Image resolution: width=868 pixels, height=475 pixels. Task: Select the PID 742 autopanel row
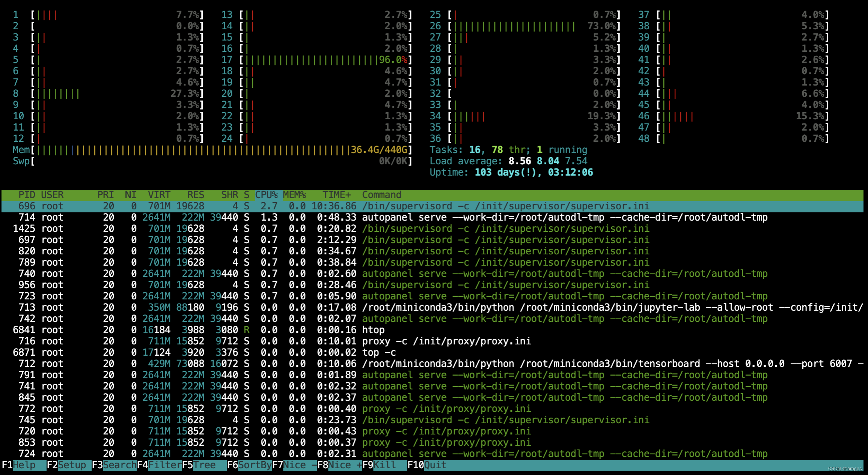tap(432, 319)
